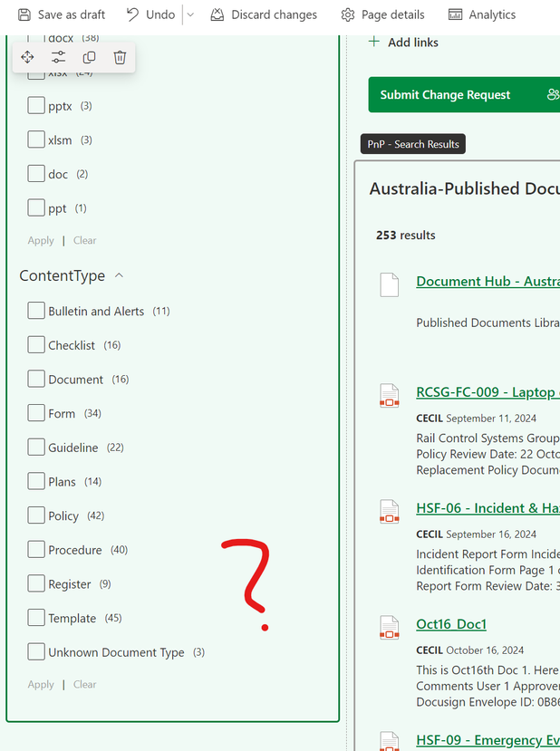Collapse the ContentType filter section

pos(120,275)
